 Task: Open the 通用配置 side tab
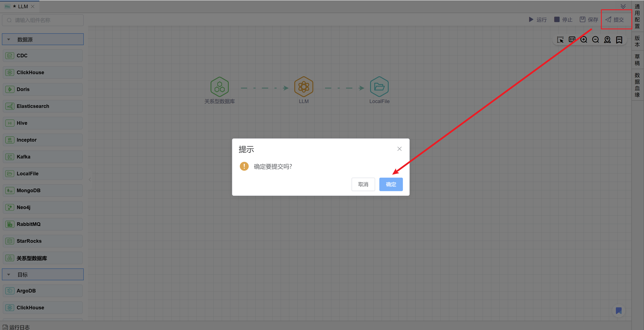637,16
